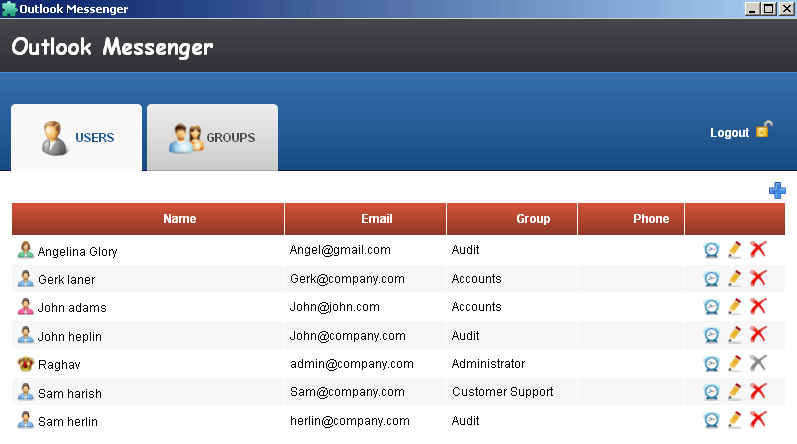Delete Angelina Glory with the red X
The width and height of the screenshot is (797, 444).
(x=758, y=249)
